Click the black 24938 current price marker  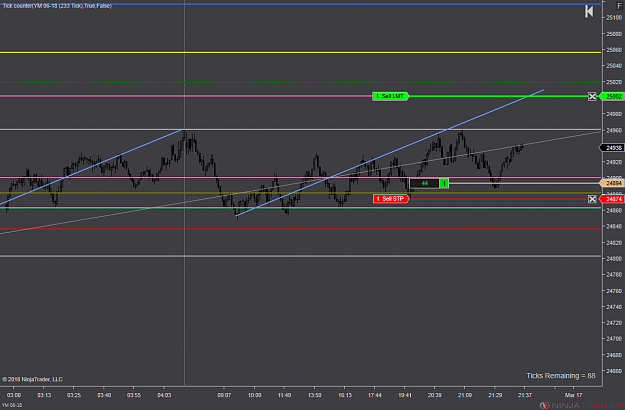coord(613,148)
